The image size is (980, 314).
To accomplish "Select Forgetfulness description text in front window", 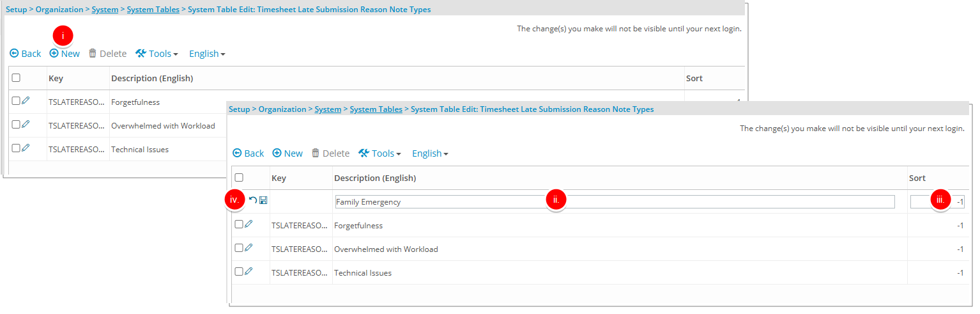I will (358, 225).
